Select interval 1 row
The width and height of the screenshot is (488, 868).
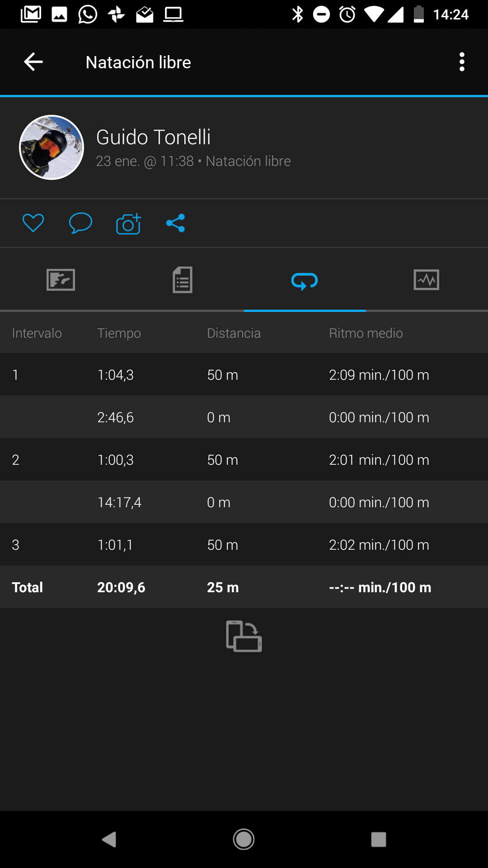point(244,375)
